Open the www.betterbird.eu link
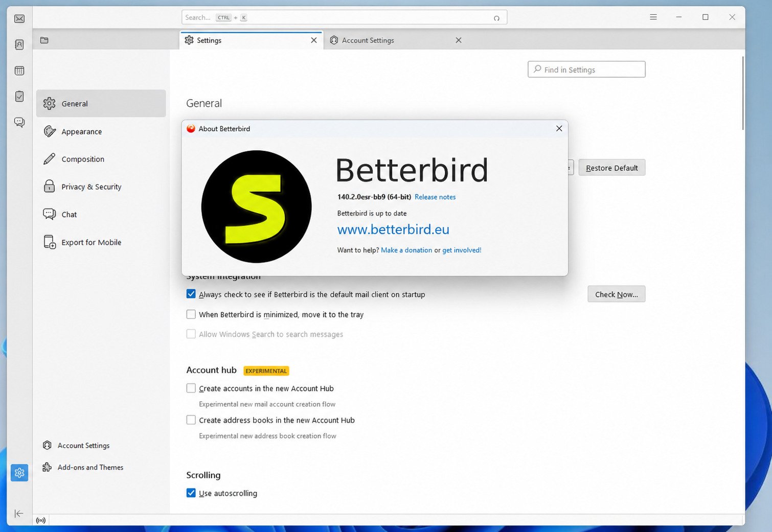The height and width of the screenshot is (532, 772). pyautogui.click(x=393, y=229)
